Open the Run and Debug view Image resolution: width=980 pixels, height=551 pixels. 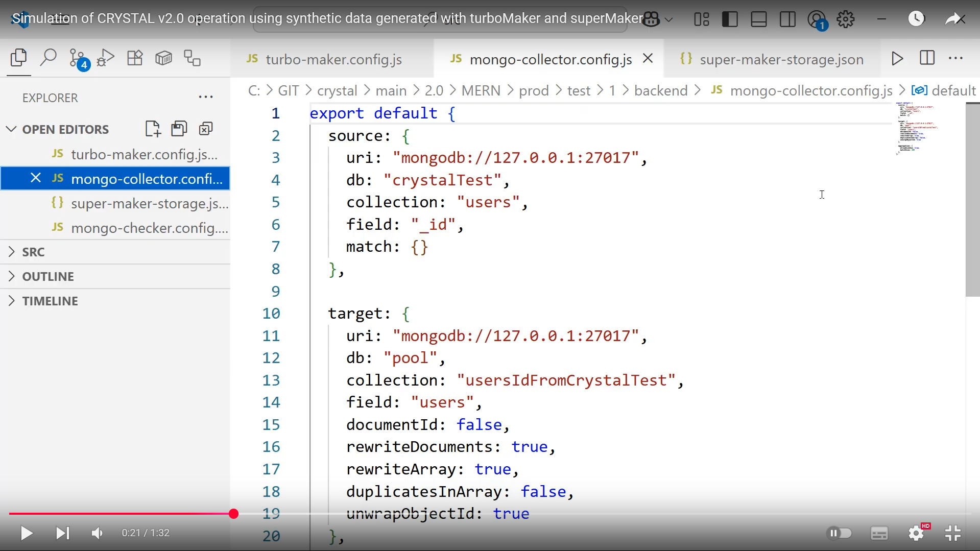[x=105, y=58]
